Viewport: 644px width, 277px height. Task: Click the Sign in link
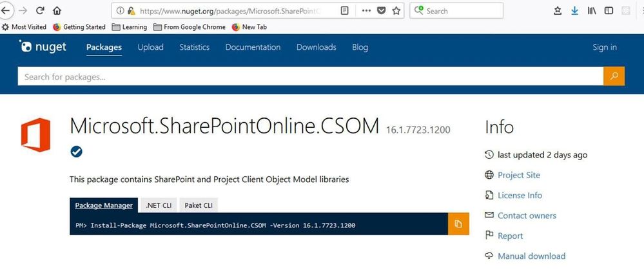tap(605, 47)
